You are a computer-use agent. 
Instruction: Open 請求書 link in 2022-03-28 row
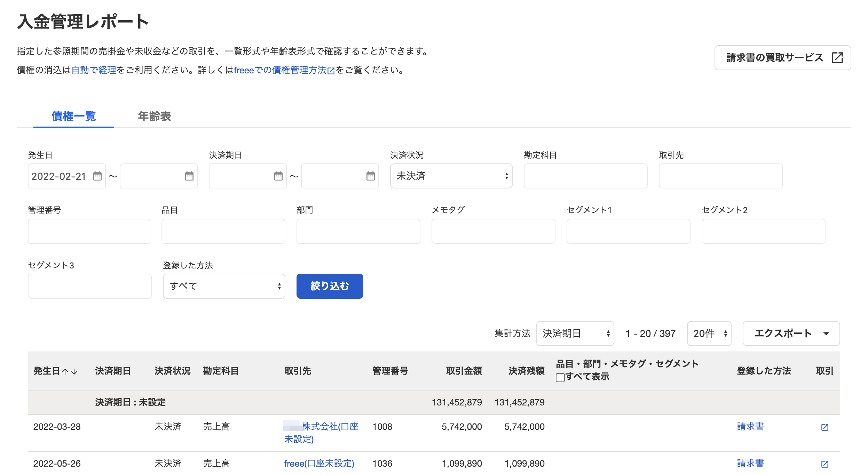(x=750, y=427)
